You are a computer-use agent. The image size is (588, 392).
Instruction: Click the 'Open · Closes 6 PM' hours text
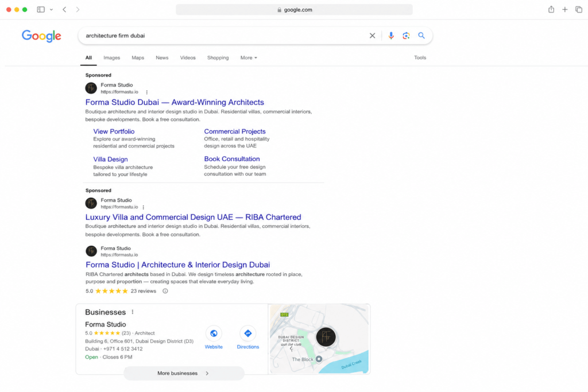click(109, 357)
